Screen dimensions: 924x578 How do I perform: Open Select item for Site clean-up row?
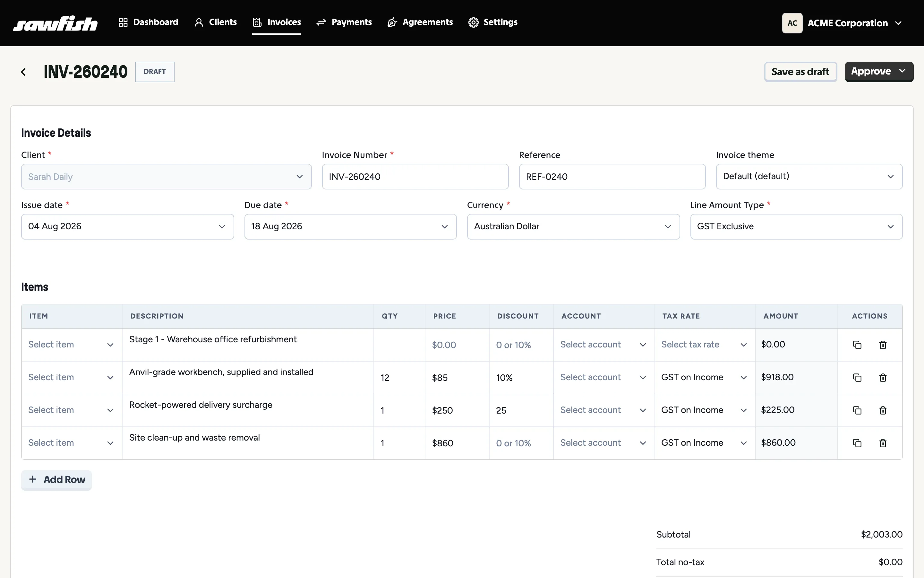click(x=72, y=443)
